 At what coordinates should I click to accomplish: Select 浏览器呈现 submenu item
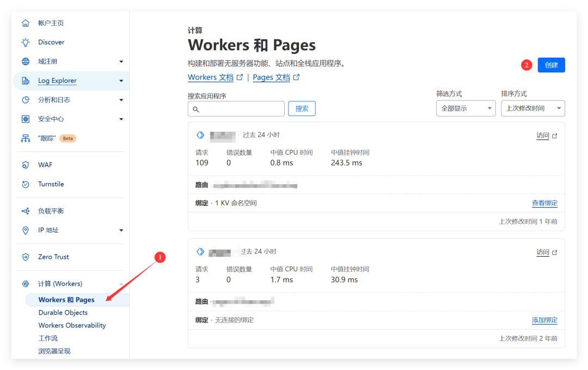[54, 351]
